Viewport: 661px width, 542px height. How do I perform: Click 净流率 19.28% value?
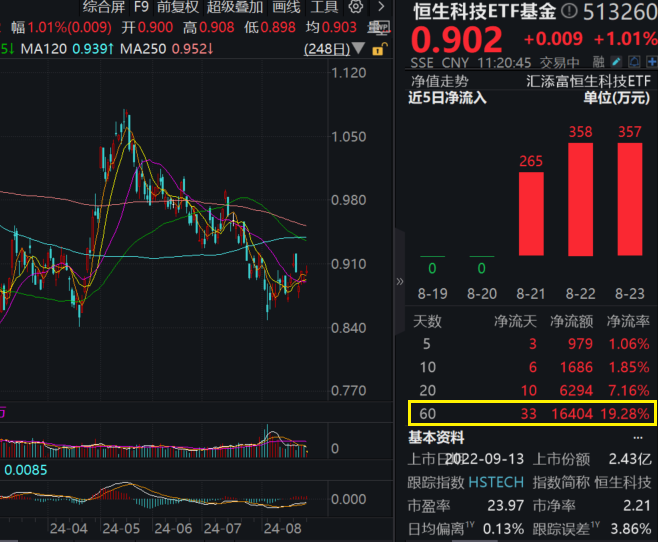(625, 413)
